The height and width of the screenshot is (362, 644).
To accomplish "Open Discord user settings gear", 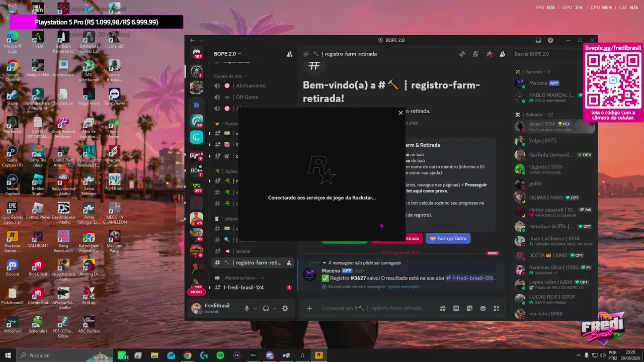I will 285,308.
